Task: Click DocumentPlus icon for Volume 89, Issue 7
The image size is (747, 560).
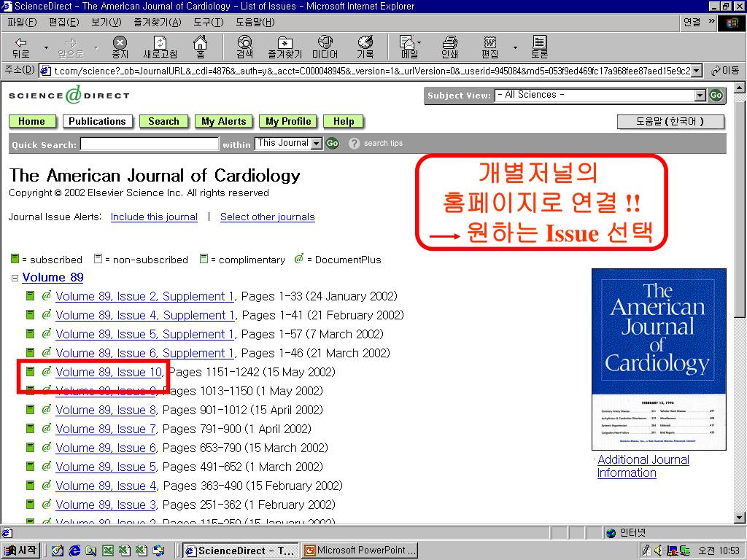Action: tap(46, 428)
